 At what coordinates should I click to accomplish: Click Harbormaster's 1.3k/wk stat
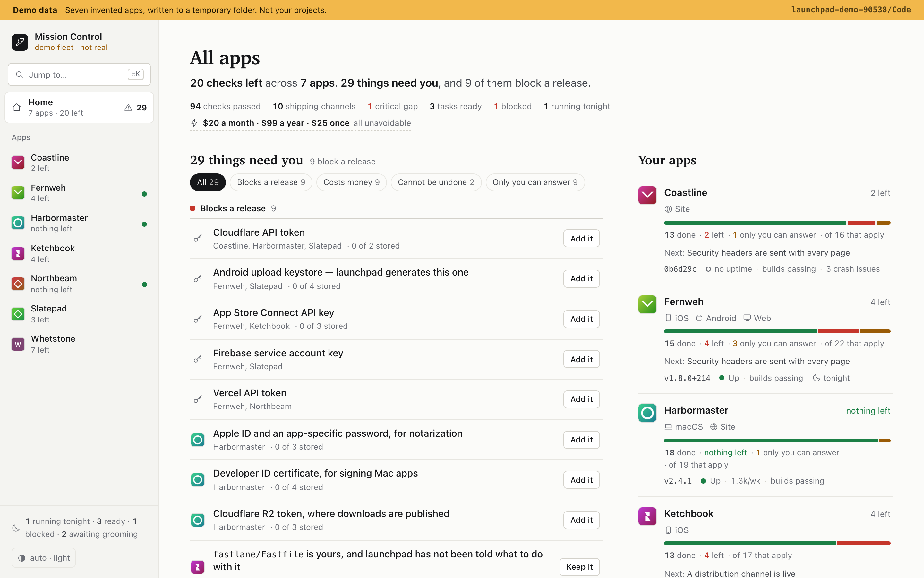tap(745, 481)
